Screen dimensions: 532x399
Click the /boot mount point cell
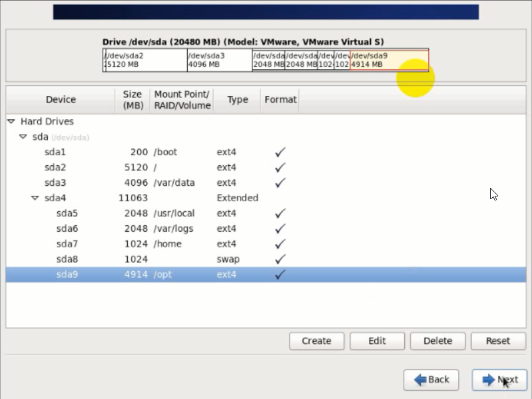pos(165,152)
